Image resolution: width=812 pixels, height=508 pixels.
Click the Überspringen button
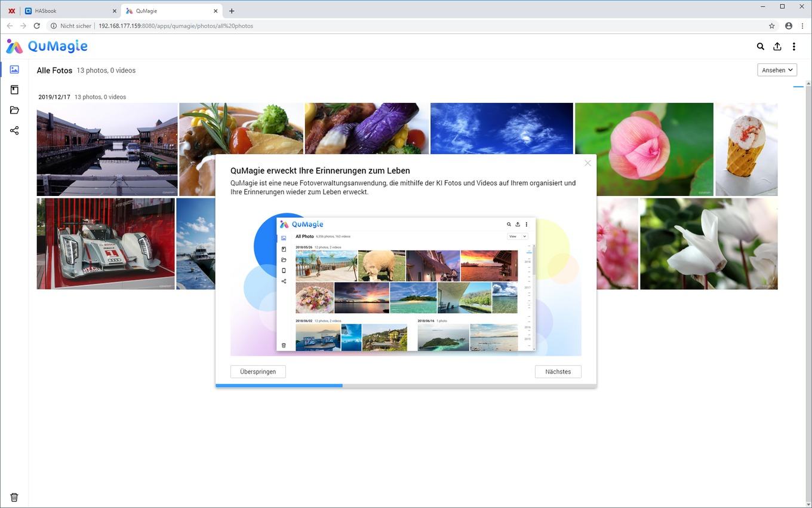[x=258, y=372]
